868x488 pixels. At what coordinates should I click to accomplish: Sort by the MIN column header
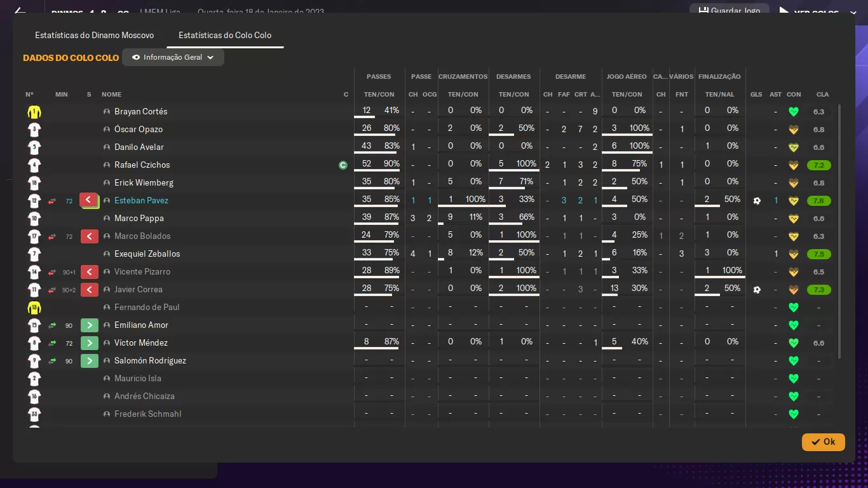(61, 95)
